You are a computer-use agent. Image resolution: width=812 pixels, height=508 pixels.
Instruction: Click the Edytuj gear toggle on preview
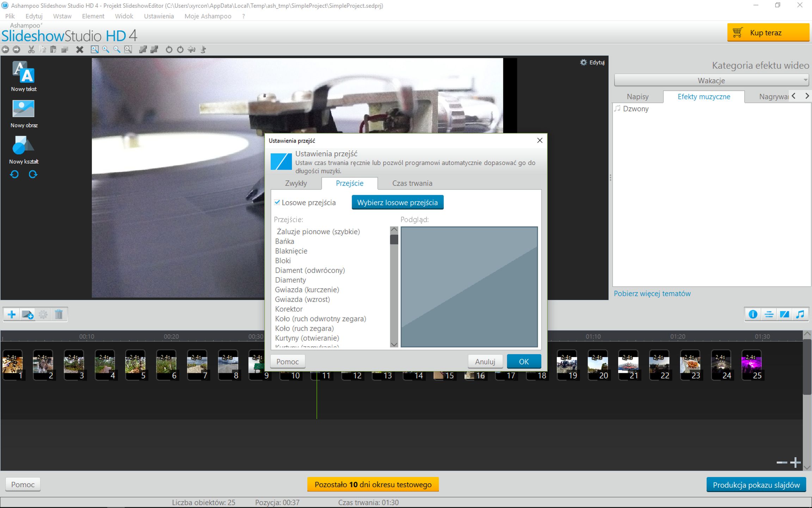[592, 62]
